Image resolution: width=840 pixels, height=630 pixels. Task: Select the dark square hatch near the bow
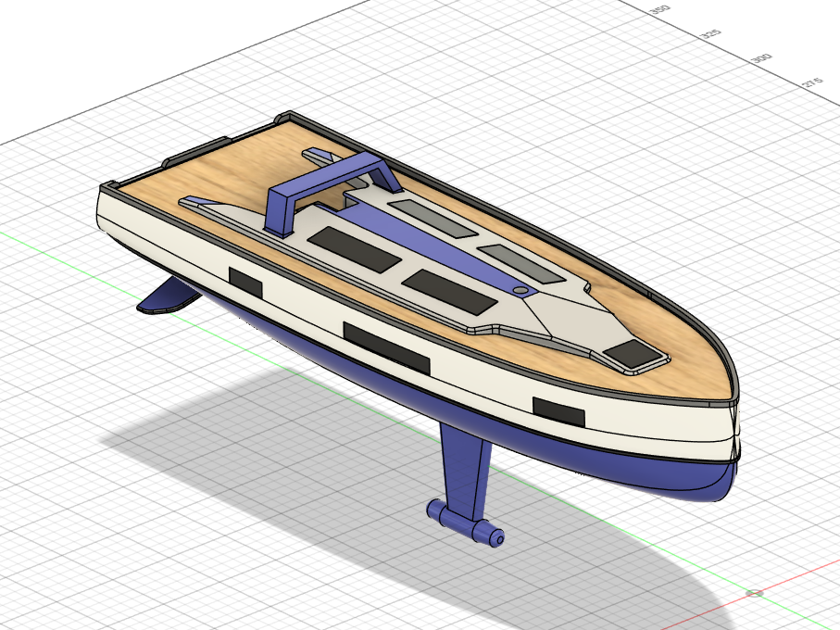click(633, 353)
